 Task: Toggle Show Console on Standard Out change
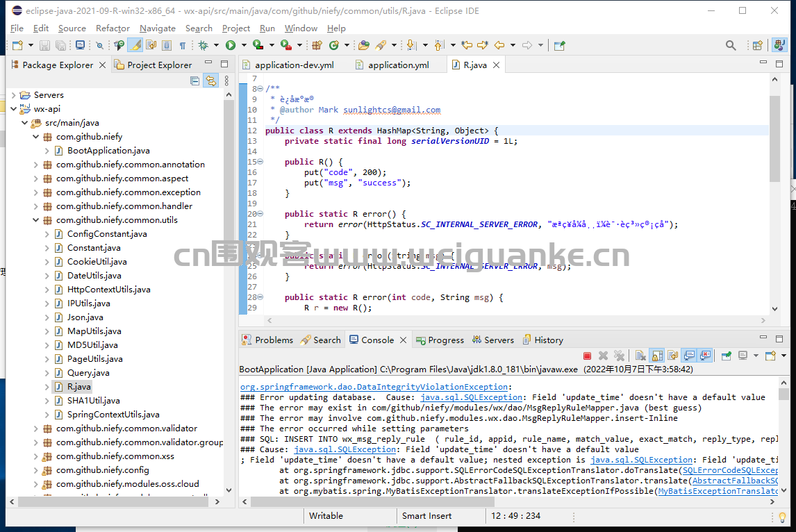(689, 356)
